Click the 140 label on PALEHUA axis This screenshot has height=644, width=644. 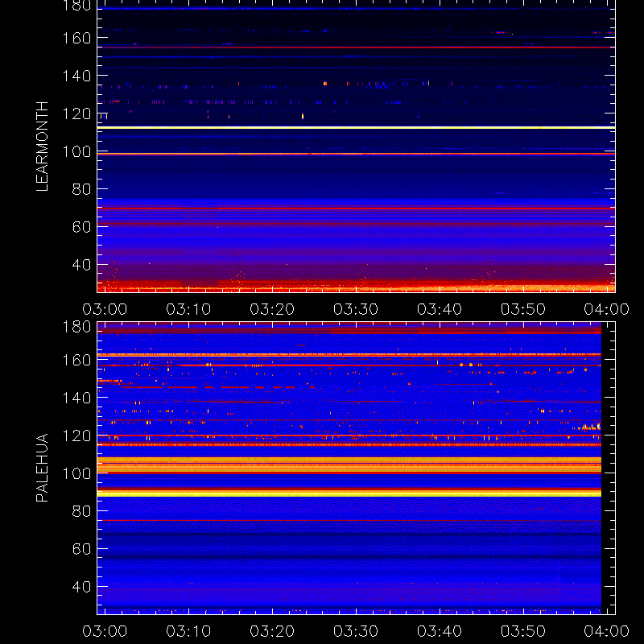pyautogui.click(x=76, y=398)
